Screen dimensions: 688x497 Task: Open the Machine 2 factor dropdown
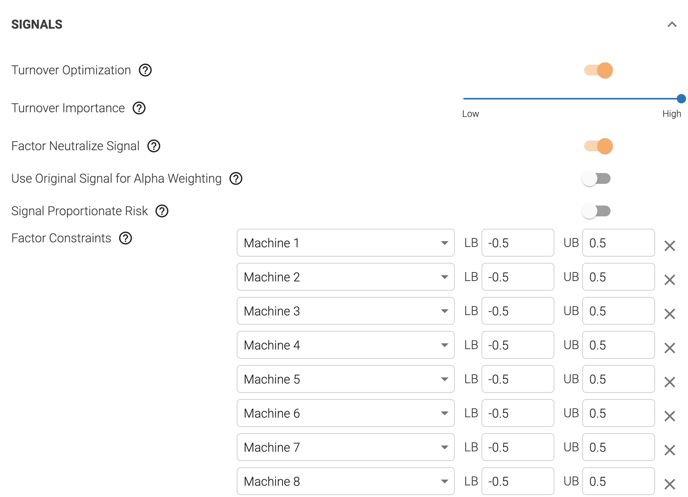pos(346,277)
